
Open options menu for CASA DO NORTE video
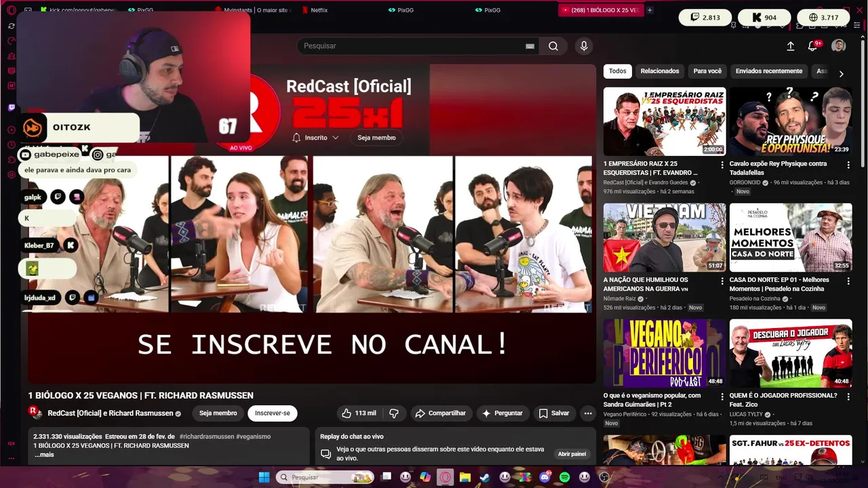(x=848, y=281)
